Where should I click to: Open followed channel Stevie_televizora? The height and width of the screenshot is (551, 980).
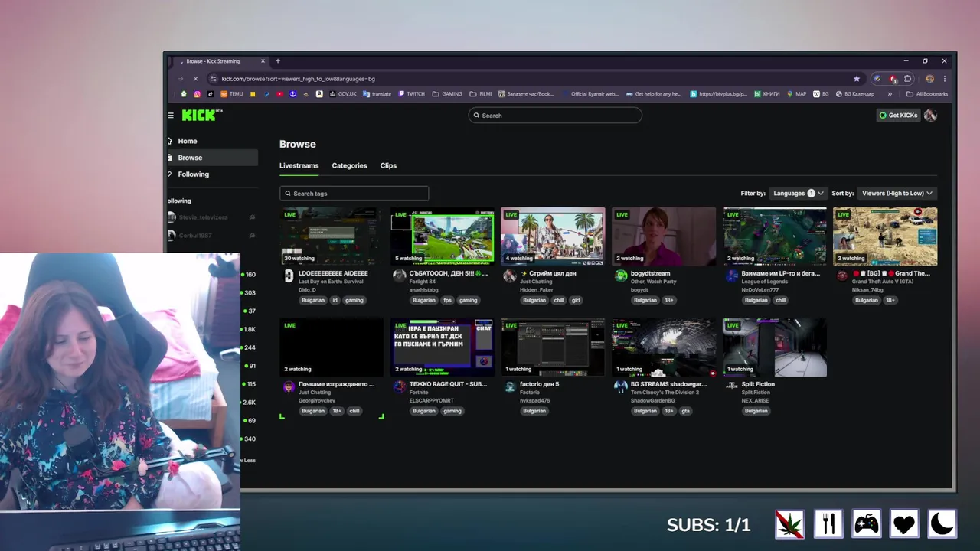point(211,217)
